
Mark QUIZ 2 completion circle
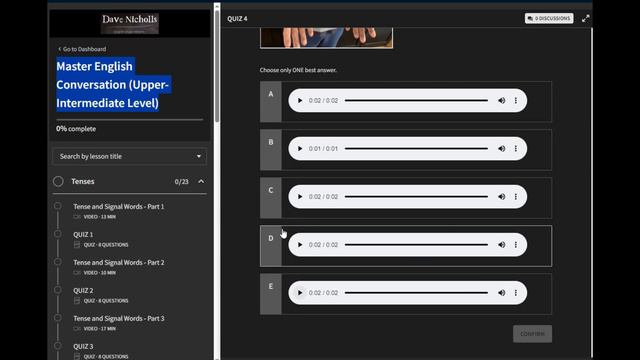tap(58, 290)
